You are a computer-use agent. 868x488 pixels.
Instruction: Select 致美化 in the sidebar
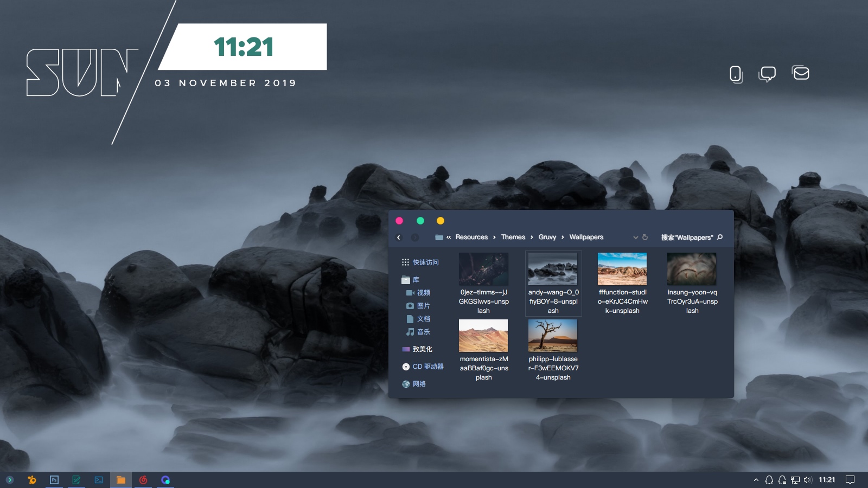417,349
